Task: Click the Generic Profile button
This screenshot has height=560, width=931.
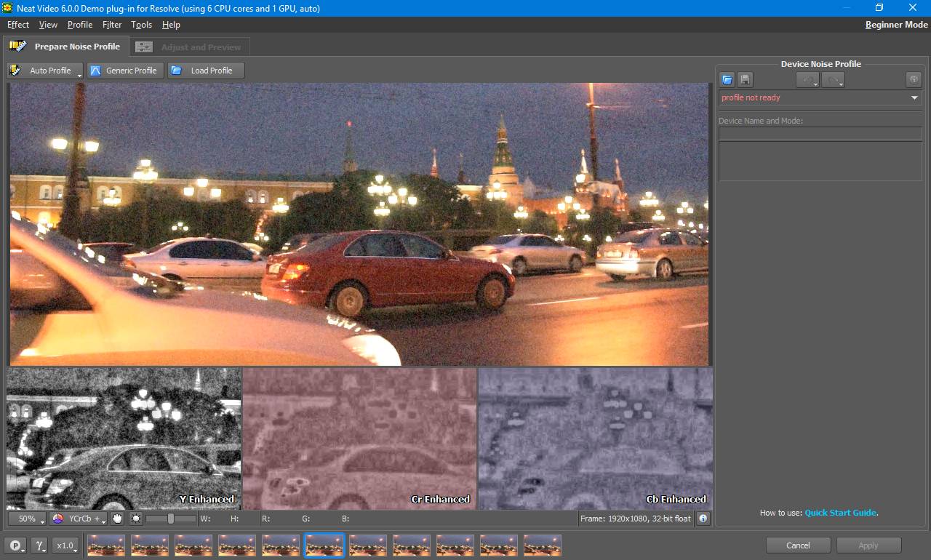Action: [125, 71]
